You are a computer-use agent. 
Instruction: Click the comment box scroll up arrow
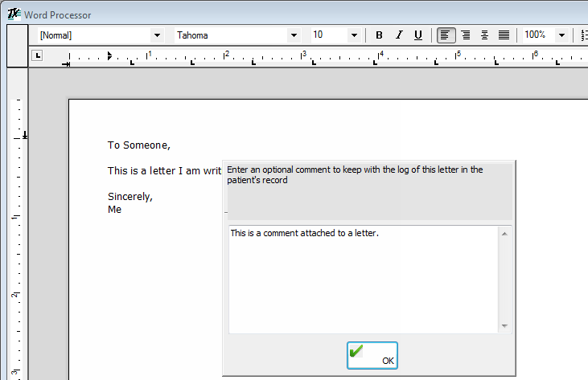(x=504, y=234)
